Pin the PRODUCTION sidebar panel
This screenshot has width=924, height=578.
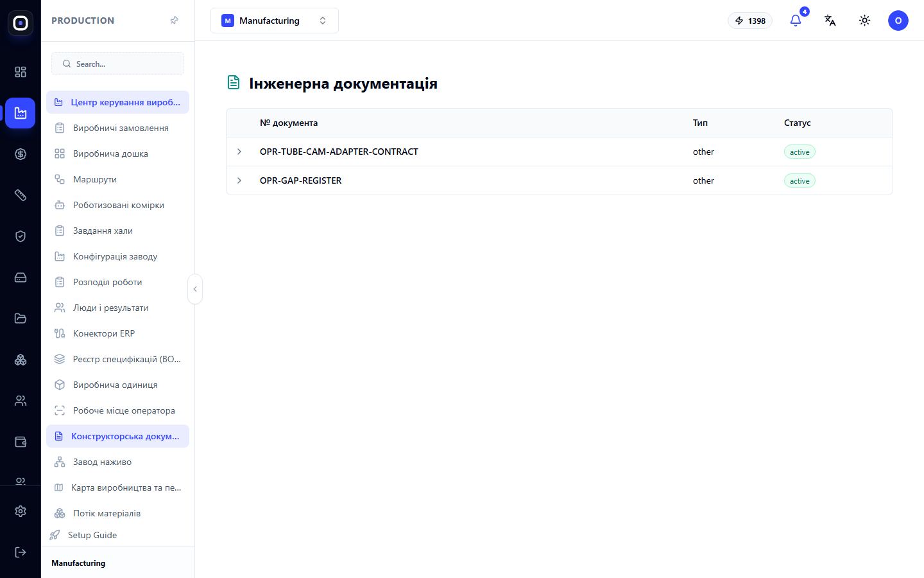click(x=174, y=21)
